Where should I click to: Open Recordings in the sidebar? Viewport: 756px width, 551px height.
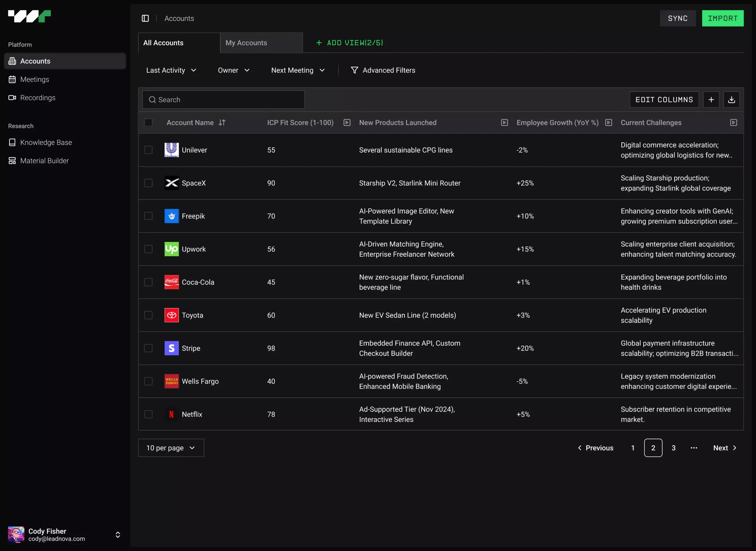[x=65, y=98]
